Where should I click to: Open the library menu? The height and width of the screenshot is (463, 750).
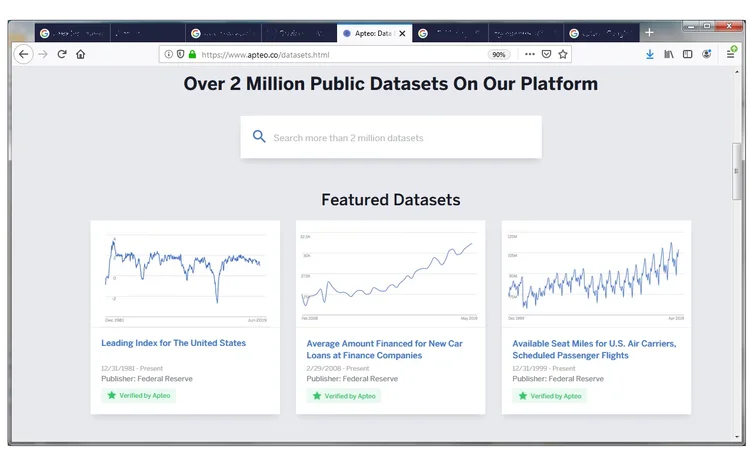[669, 55]
